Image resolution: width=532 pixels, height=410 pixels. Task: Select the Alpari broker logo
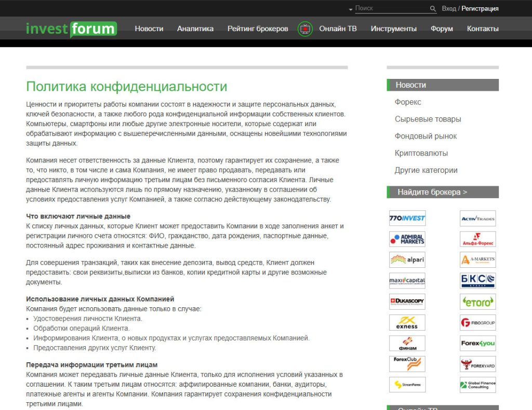[407, 260]
